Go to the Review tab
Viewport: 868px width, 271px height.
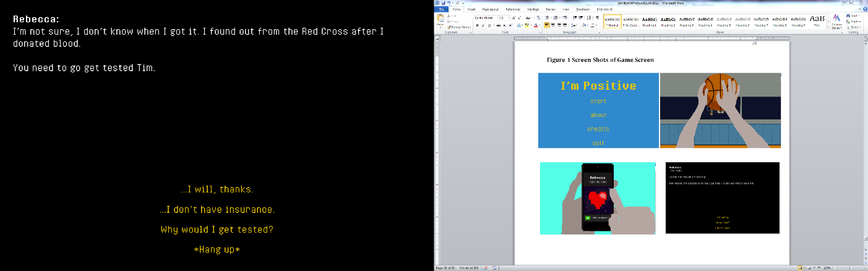click(551, 9)
